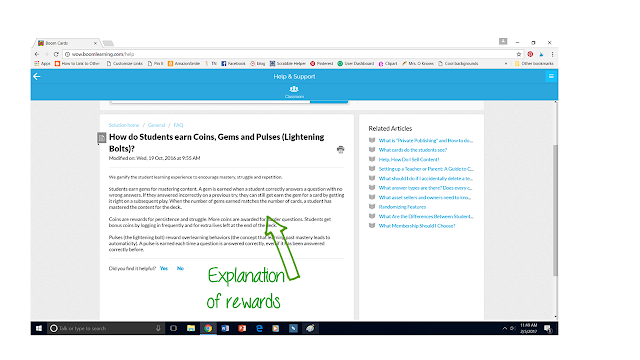
Task: Click the General breadcrumb link
Action: pos(156,125)
